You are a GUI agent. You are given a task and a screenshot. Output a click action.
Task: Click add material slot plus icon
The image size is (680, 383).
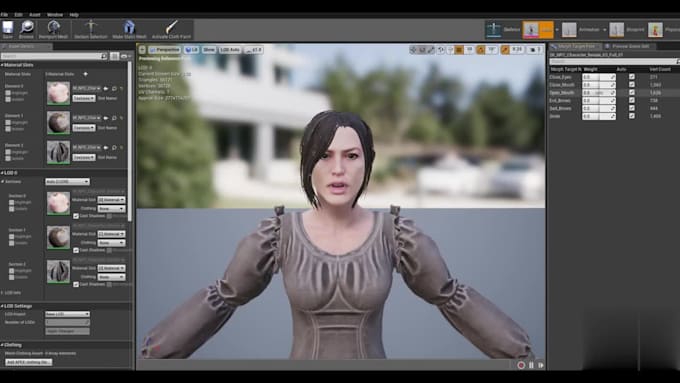[x=85, y=74]
